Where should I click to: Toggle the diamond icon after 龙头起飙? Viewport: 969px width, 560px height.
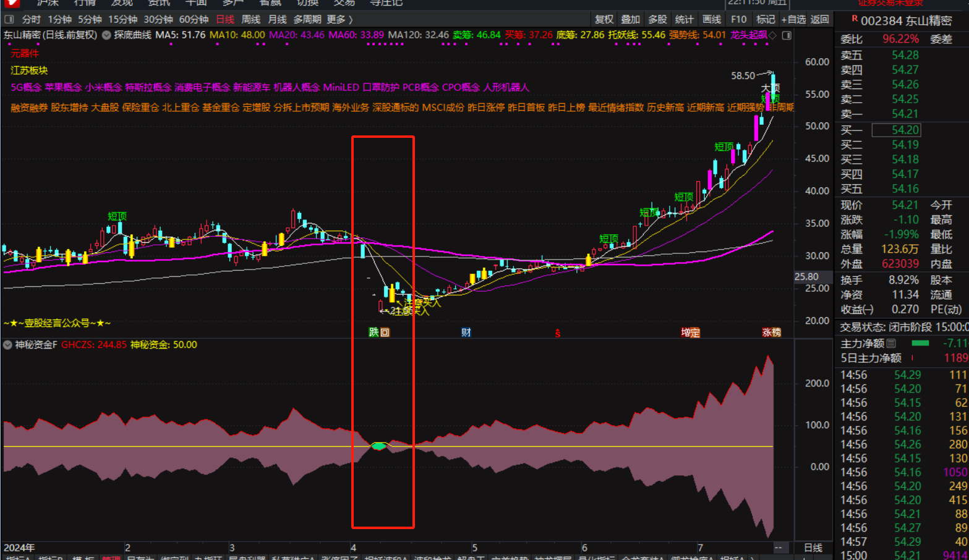pyautogui.click(x=772, y=35)
